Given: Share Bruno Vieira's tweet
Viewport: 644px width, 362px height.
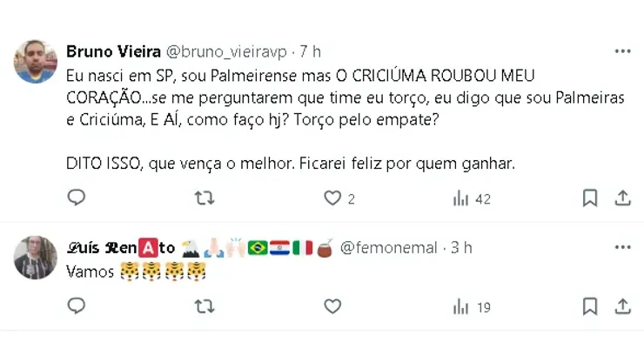Looking at the screenshot, I should pyautogui.click(x=623, y=198).
